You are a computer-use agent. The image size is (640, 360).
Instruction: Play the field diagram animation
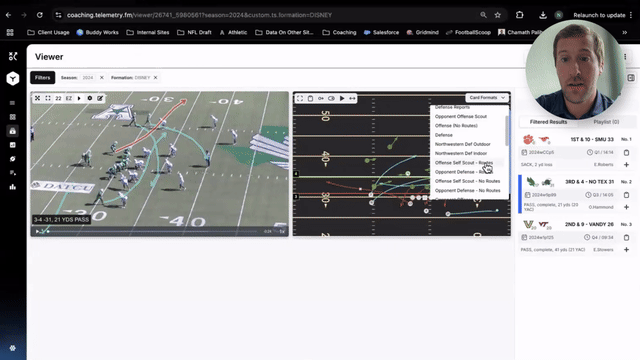pyautogui.click(x=342, y=98)
